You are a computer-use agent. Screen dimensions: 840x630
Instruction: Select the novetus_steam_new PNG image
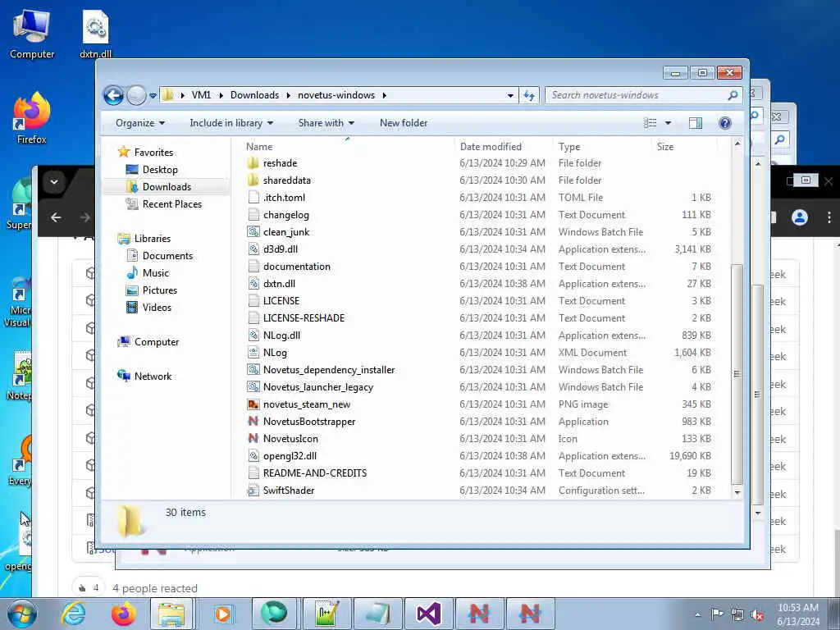307,404
